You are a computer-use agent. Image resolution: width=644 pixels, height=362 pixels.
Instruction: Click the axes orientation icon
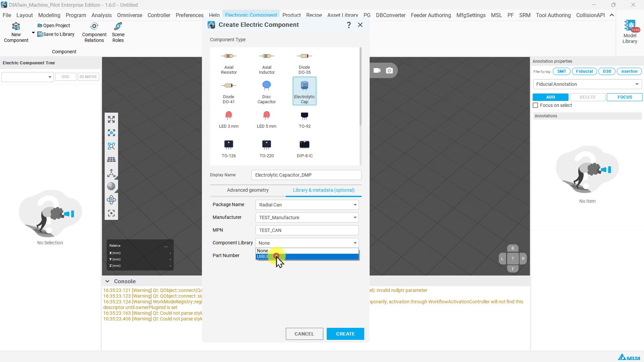coord(111,173)
